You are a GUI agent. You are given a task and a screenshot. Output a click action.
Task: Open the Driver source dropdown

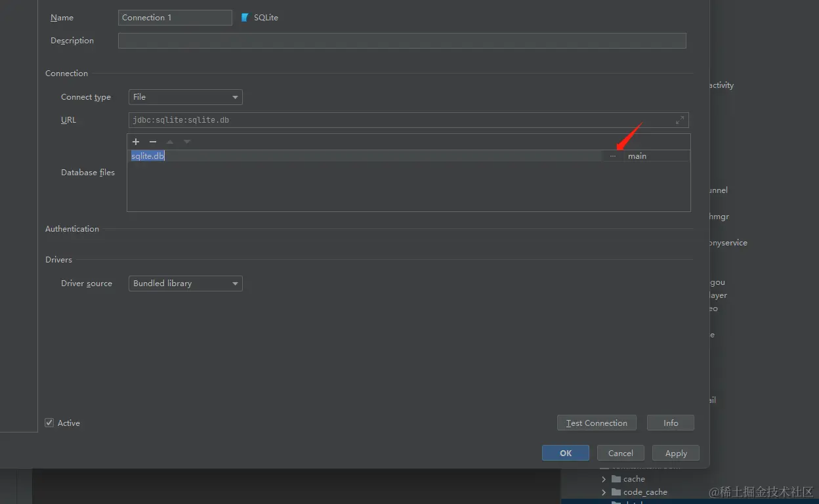point(186,283)
